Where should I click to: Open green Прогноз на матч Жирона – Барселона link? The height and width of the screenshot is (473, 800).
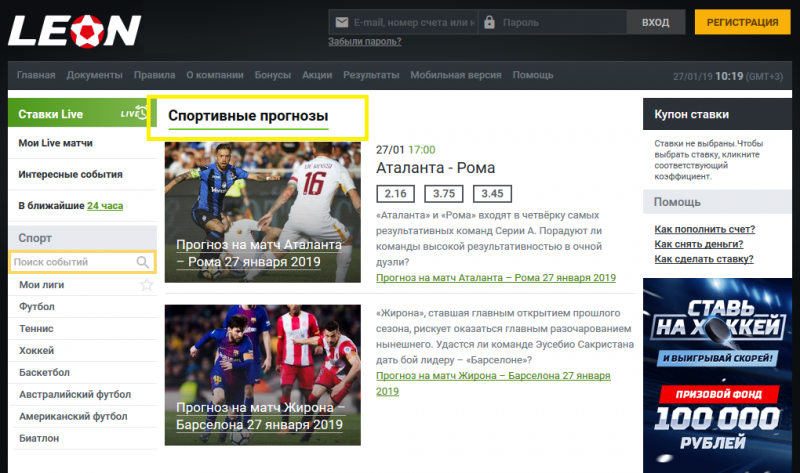point(493,384)
